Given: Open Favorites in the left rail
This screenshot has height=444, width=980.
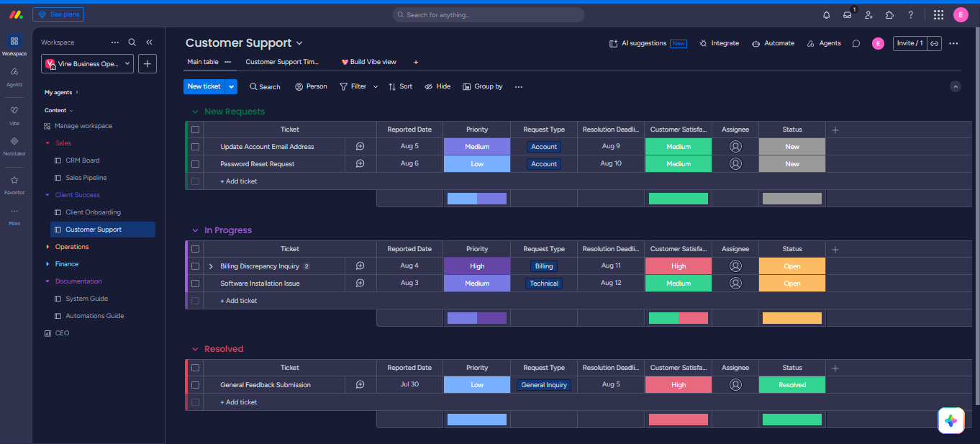Looking at the screenshot, I should tap(14, 184).
